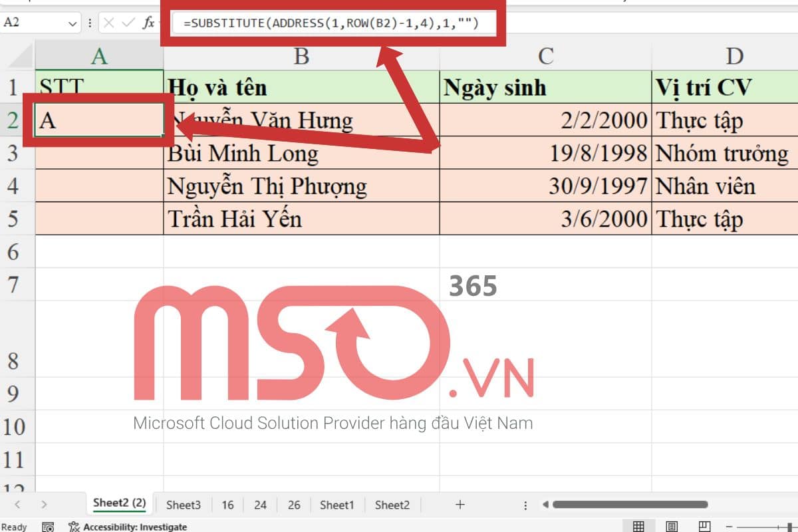Image resolution: width=798 pixels, height=532 pixels.
Task: Click the cell 'Nguyễn Thị Phượng'
Action: pyautogui.click(x=301, y=186)
